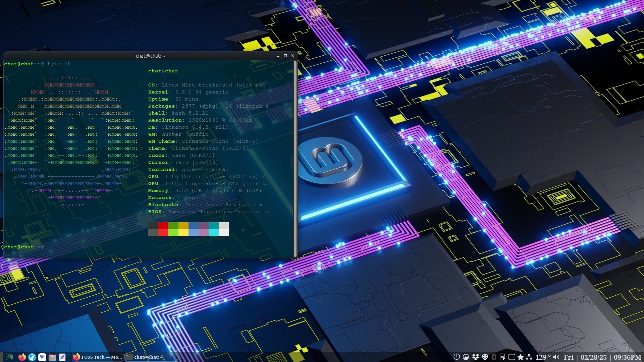Switch to FOSS Tech Firefox window

pos(98,357)
